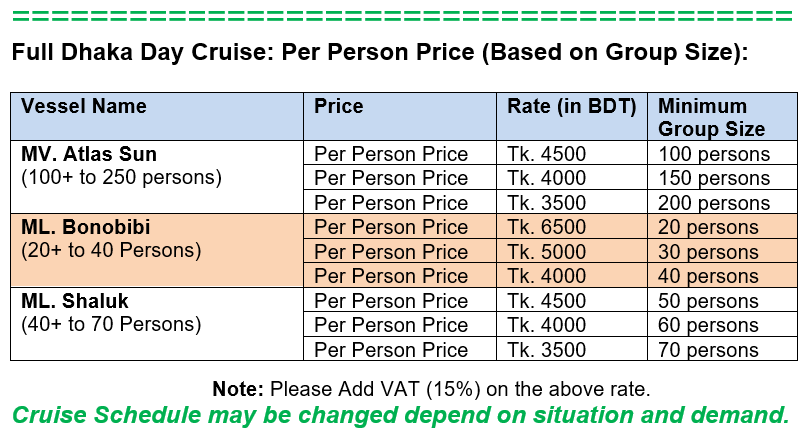Click the Vessel Name column header
This screenshot has height=437, width=806.
click(157, 117)
